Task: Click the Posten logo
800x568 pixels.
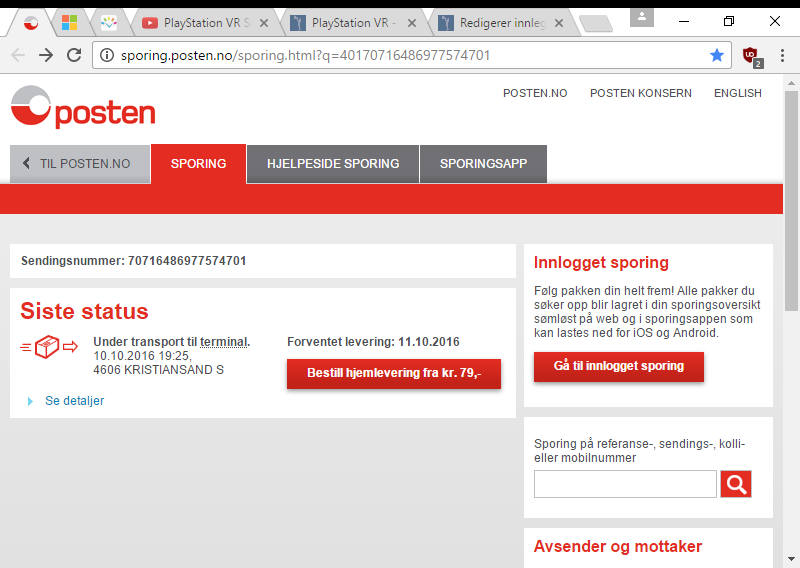Action: coord(83,107)
